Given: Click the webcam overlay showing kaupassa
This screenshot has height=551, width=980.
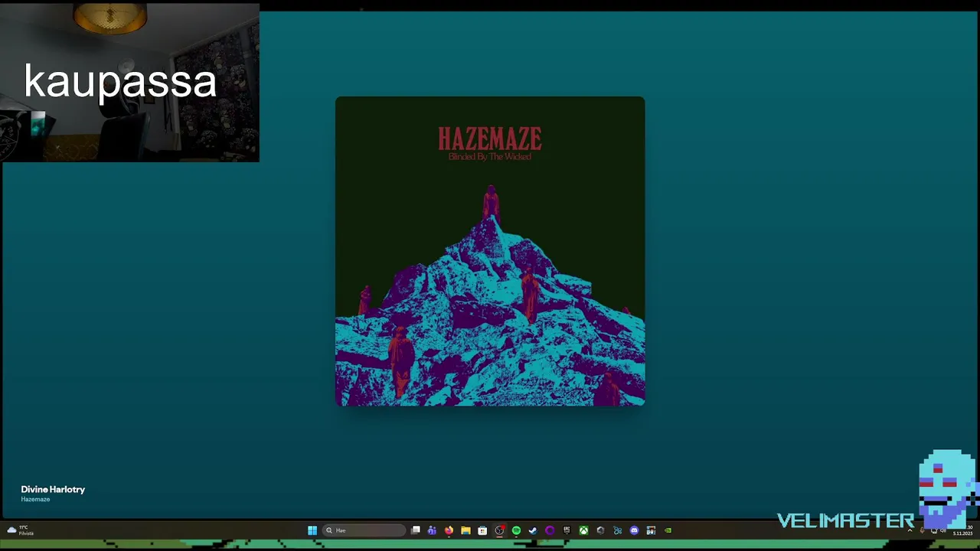Looking at the screenshot, I should 129,83.
